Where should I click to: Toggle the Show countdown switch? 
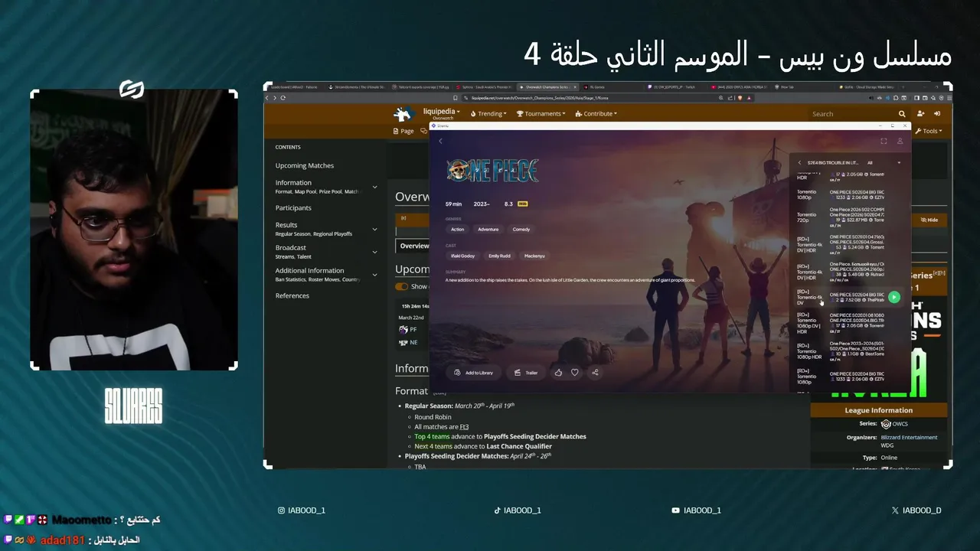(x=401, y=286)
